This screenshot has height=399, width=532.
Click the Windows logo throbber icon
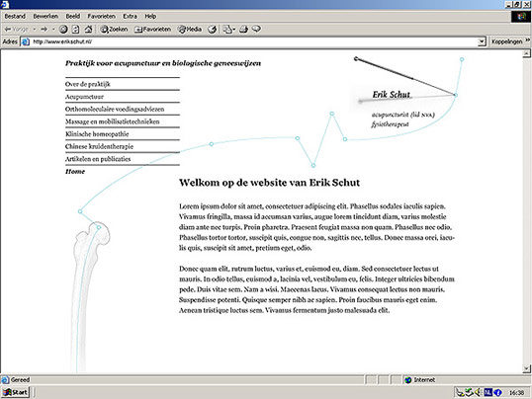(x=521, y=17)
